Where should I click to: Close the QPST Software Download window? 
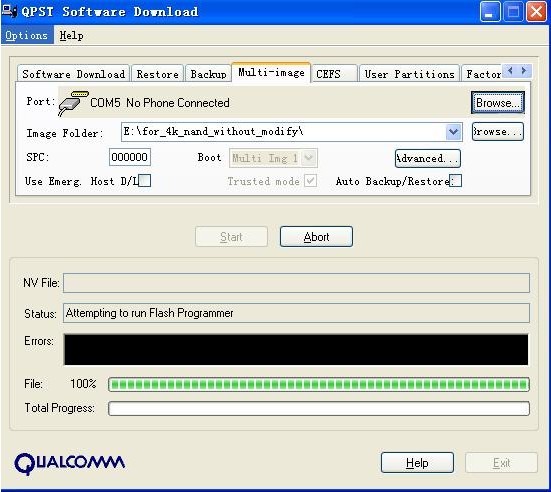[536, 12]
